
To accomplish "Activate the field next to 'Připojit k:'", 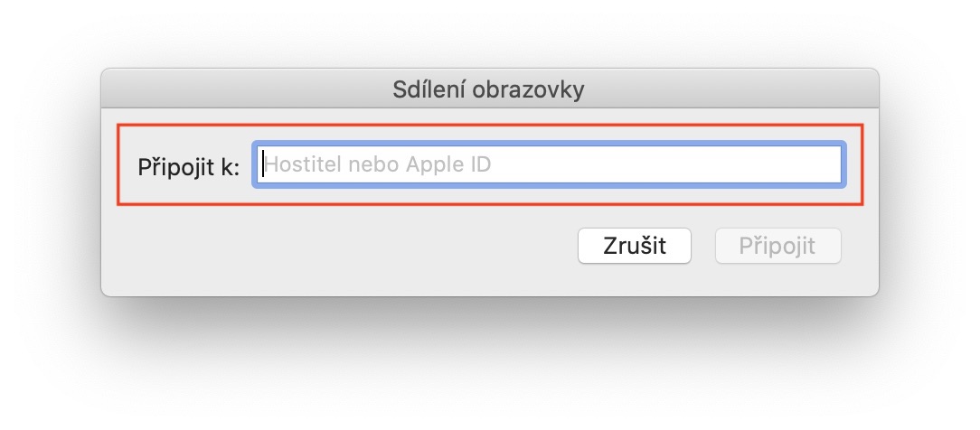I will coord(550,165).
